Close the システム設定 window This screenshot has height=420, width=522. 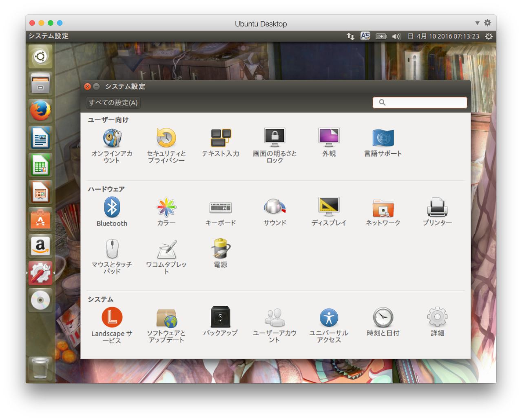(87, 86)
